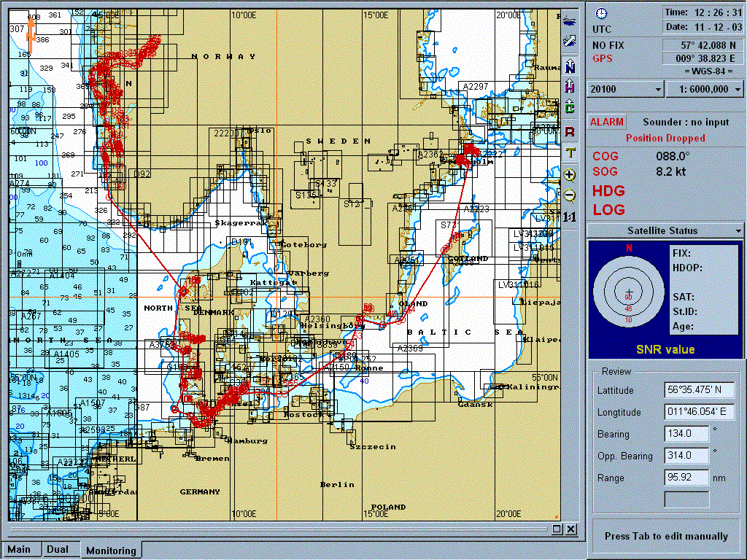Click the Lattitude field in Review
747x560 pixels.
699,390
